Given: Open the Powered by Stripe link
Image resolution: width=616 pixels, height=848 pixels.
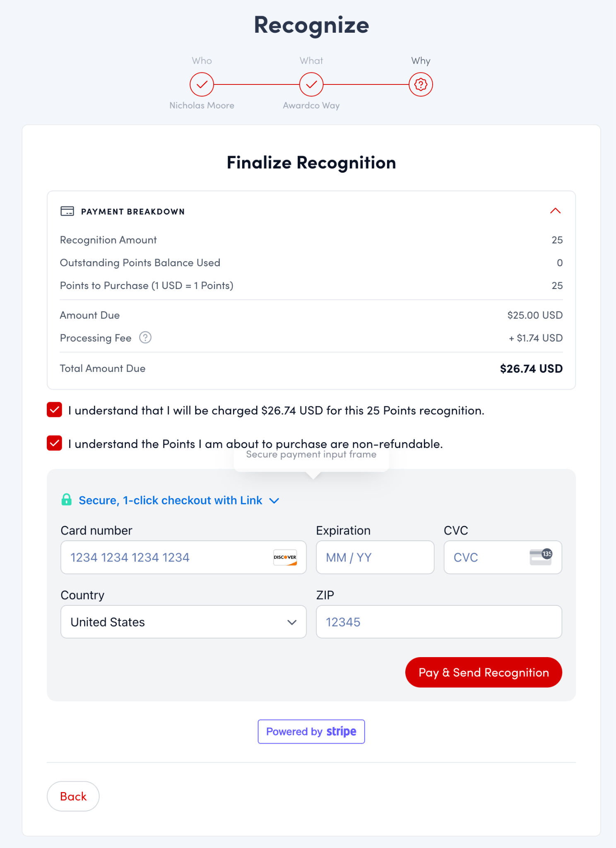Looking at the screenshot, I should coord(311,732).
